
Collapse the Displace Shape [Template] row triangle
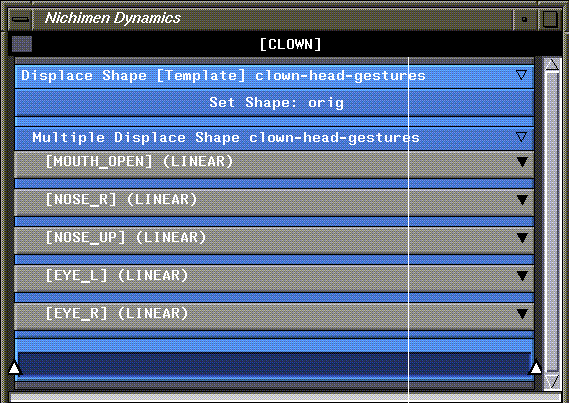(521, 75)
